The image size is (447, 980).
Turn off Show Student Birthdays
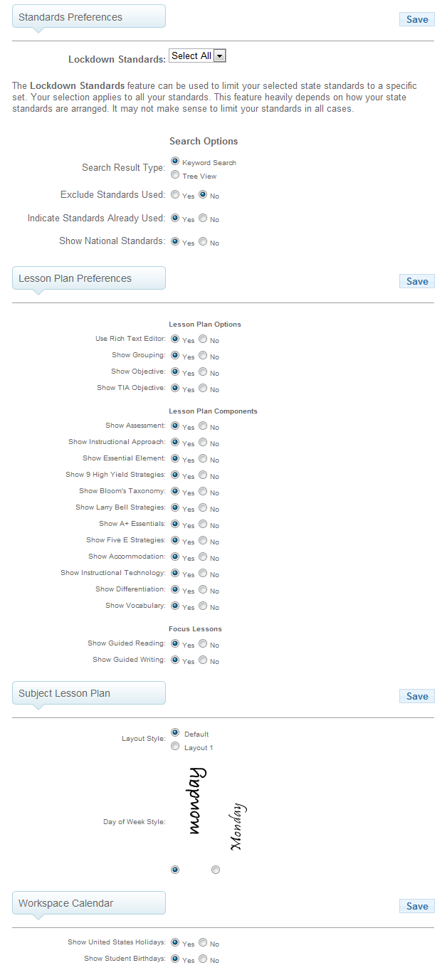tap(203, 959)
